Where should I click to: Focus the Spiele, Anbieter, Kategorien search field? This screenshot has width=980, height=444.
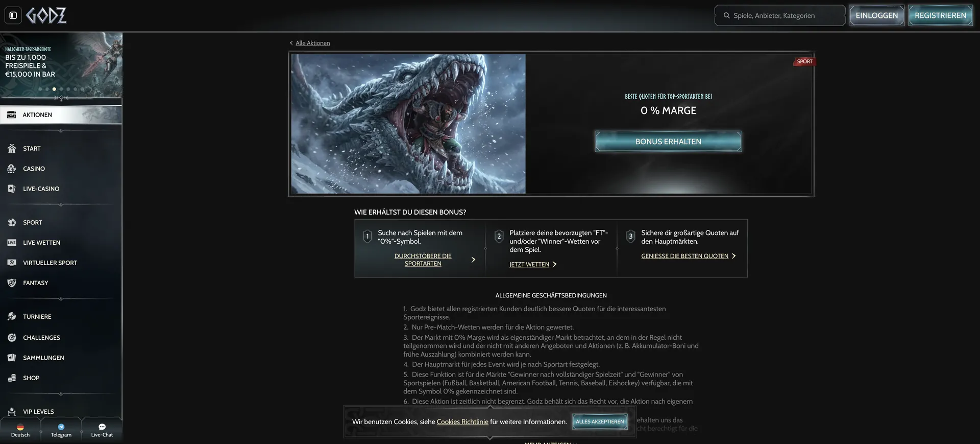click(780, 15)
